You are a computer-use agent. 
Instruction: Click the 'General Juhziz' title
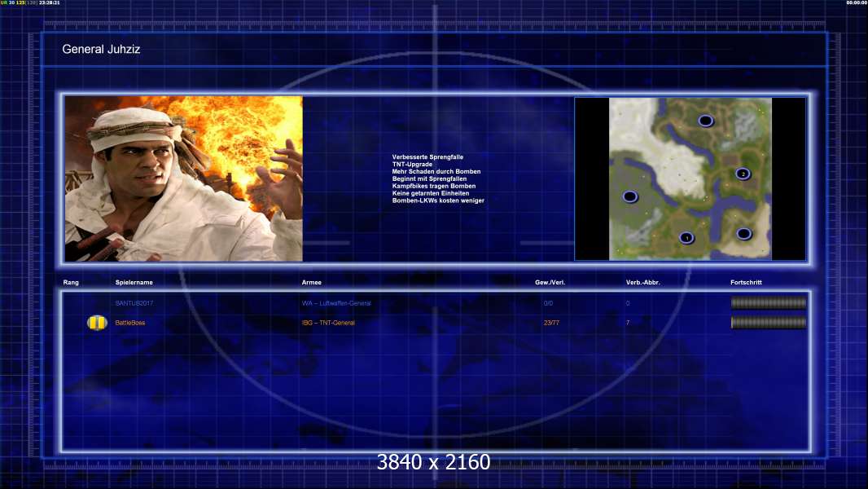[x=101, y=49]
